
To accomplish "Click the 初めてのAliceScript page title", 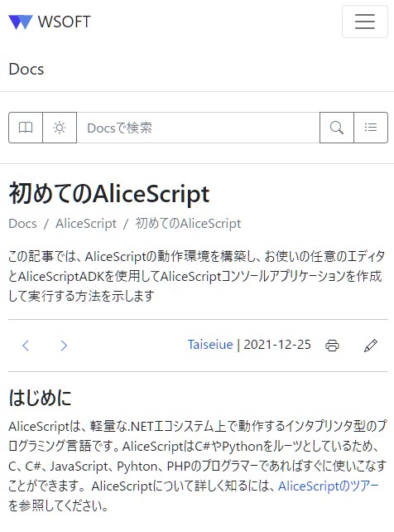I will click(x=109, y=194).
